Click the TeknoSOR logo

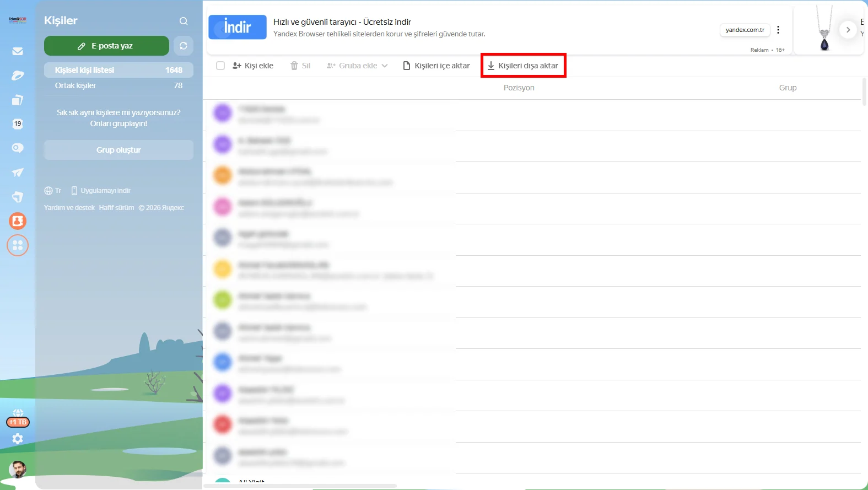[18, 20]
